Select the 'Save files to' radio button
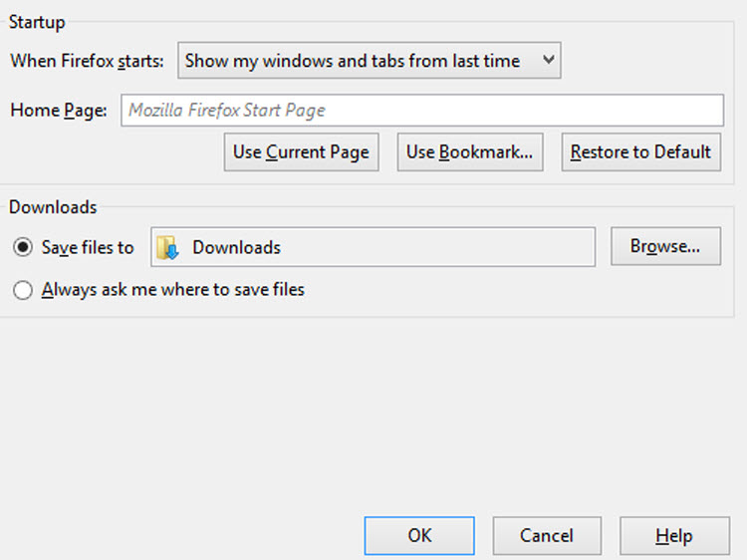The width and height of the screenshot is (747, 560). tap(23, 247)
